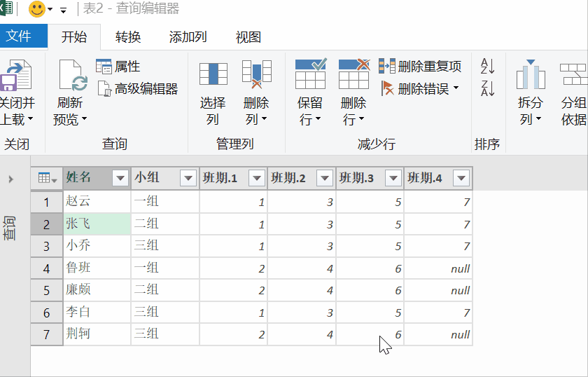
Task: Expand the 查询 (Queries) side pane
Action: click(x=11, y=179)
